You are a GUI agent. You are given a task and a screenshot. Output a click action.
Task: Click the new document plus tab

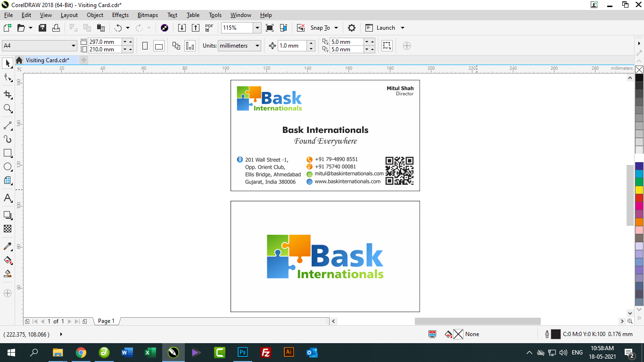pyautogui.click(x=83, y=60)
